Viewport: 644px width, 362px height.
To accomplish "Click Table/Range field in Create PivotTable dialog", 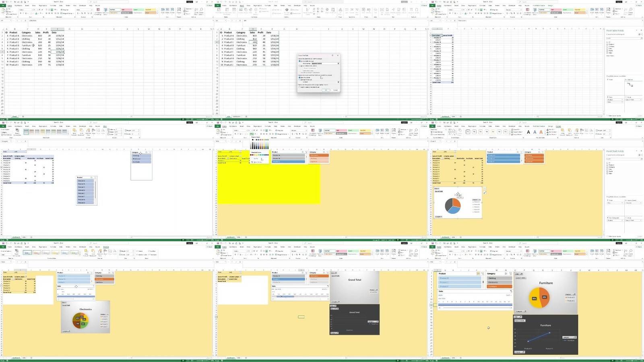I will (x=324, y=64).
